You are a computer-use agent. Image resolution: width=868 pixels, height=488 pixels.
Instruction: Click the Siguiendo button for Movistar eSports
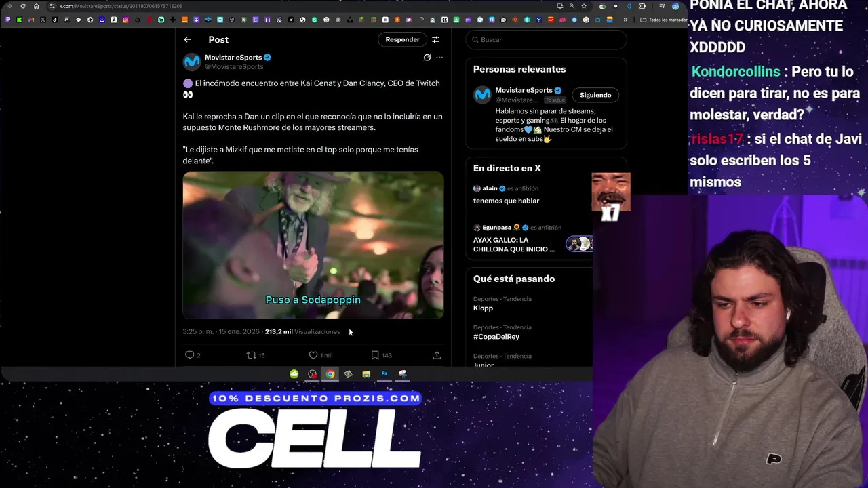click(x=595, y=95)
